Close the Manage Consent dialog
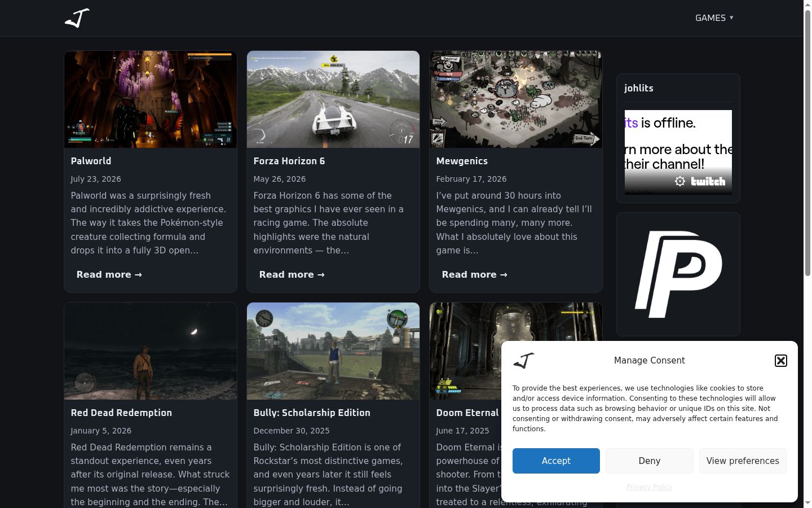This screenshot has width=812, height=508. point(781,361)
